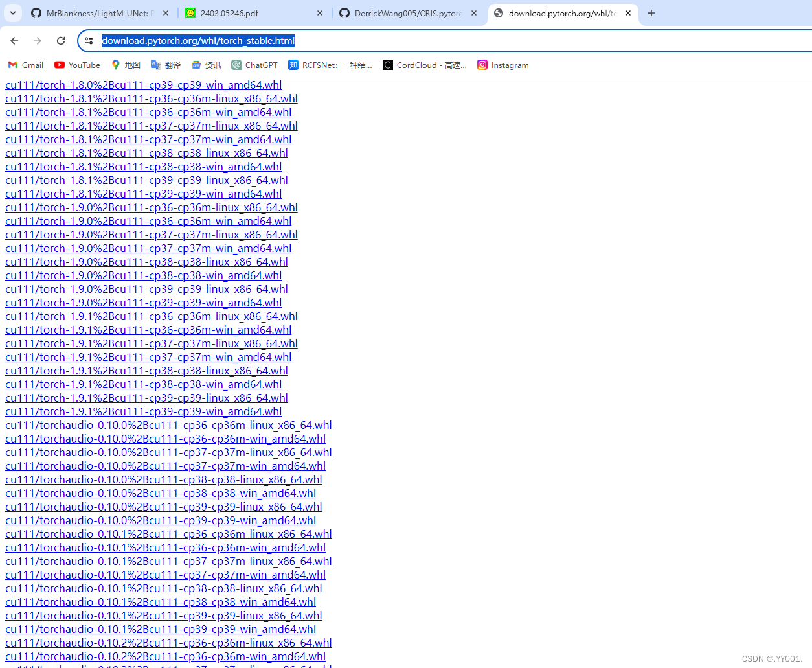This screenshot has width=812, height=668.
Task: Download torchaudio-0.10.0 cp39 linux wheel
Action: 163,507
